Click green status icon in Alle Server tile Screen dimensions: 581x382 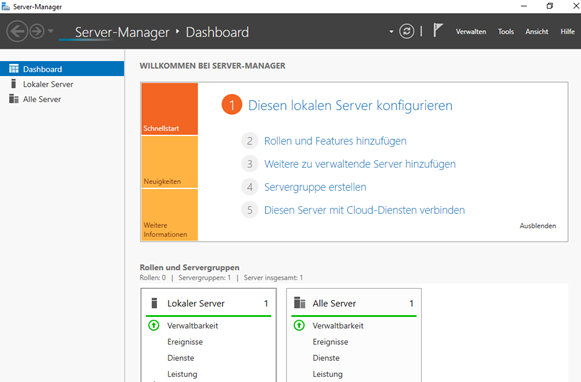pos(299,325)
